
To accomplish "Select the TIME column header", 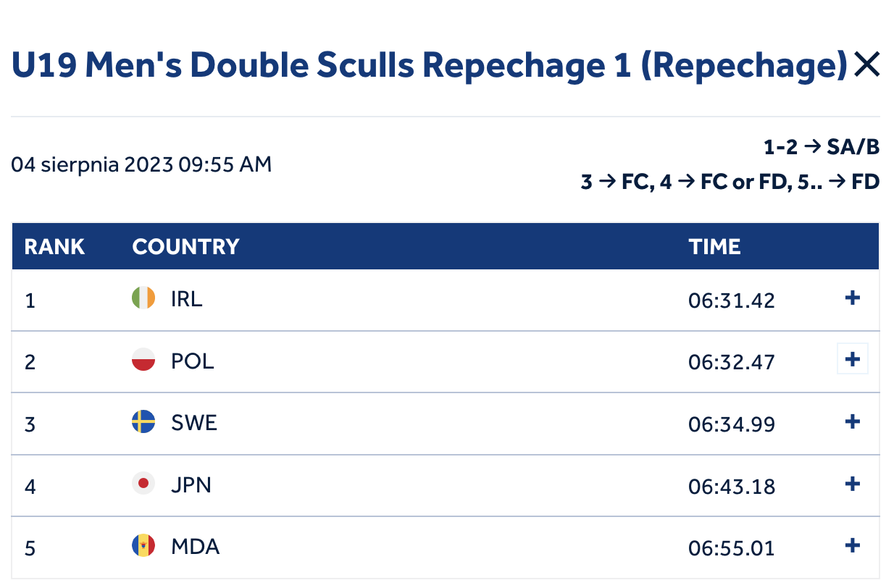I will (x=714, y=247).
